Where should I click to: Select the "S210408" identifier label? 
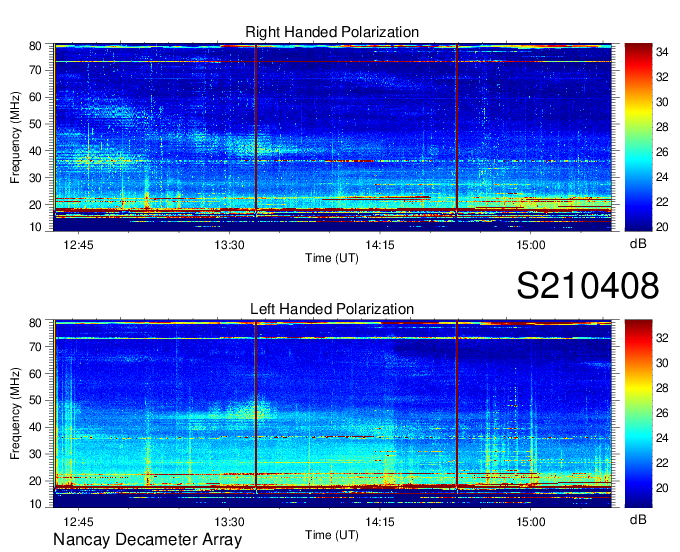[588, 285]
